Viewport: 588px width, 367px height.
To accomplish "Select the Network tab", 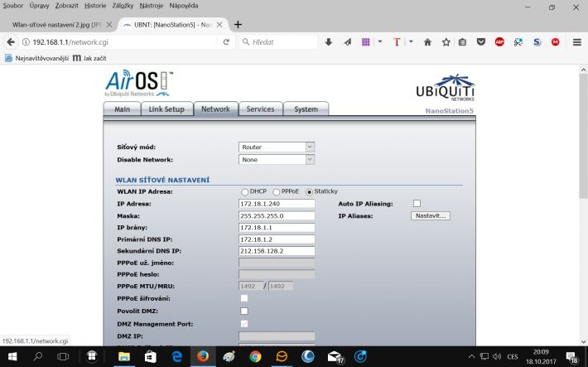I will click(x=215, y=109).
